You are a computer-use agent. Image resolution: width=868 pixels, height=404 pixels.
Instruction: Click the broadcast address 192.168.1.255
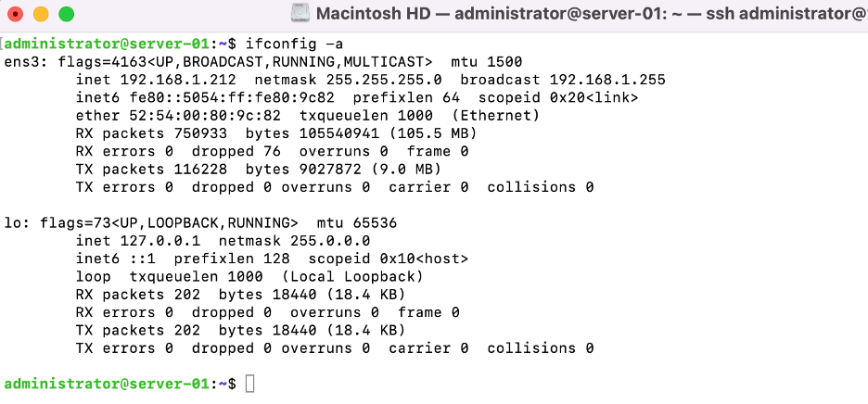click(x=607, y=80)
